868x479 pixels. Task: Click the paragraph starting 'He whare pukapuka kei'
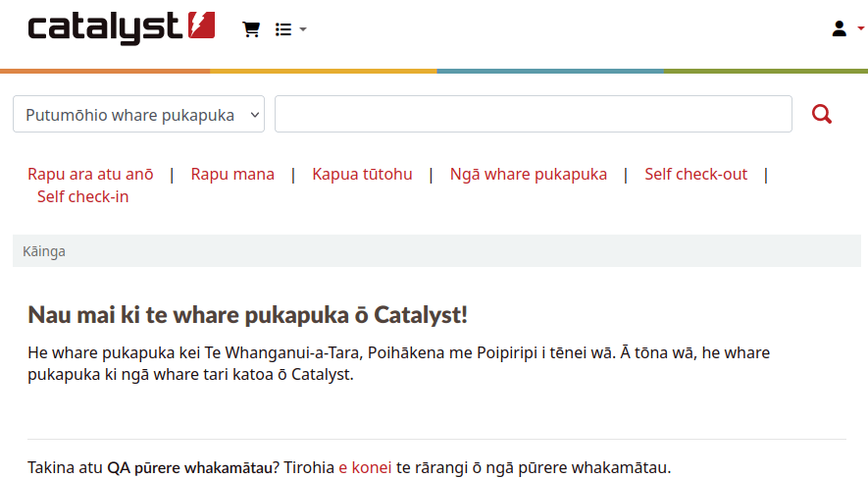[x=398, y=363]
